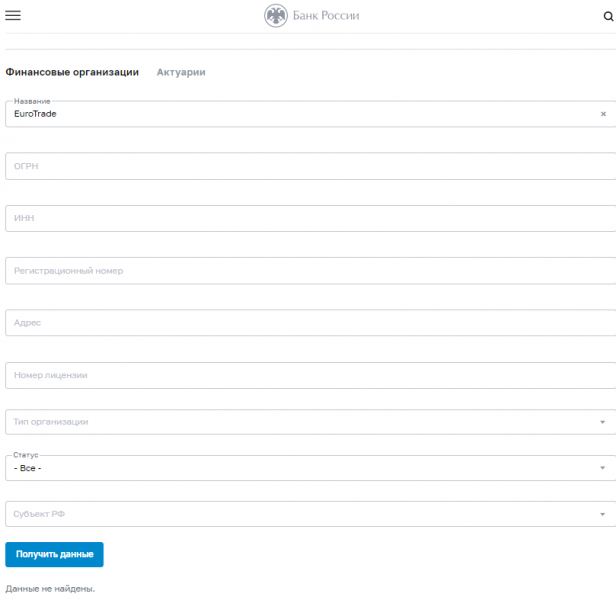This screenshot has height=600, width=616.
Task: Open the hamburger navigation menu
Action: click(x=13, y=15)
